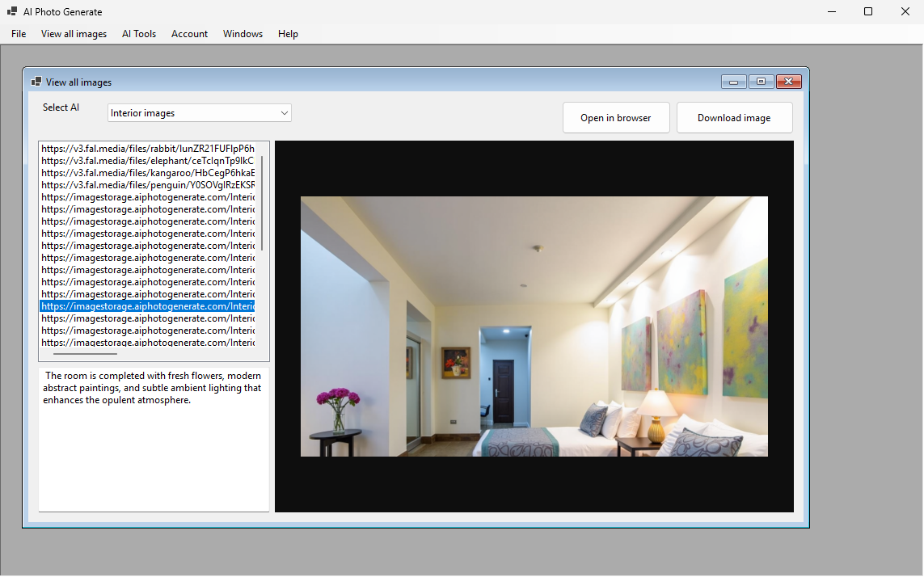Image resolution: width=924 pixels, height=577 pixels.
Task: Click the image description text box
Action: click(154, 439)
